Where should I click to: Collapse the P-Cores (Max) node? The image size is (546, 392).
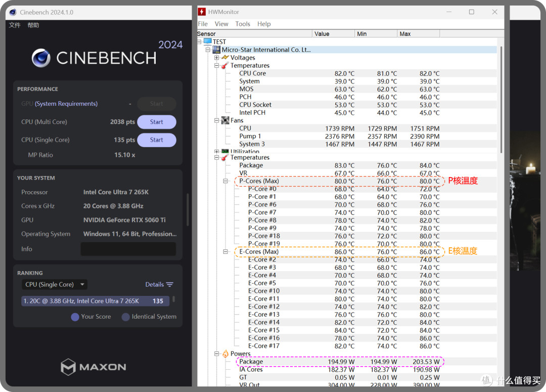pos(225,181)
